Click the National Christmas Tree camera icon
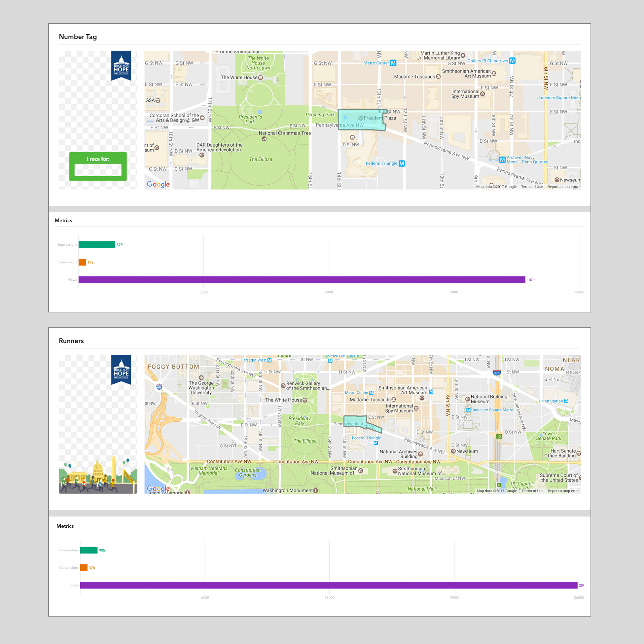Image resolution: width=644 pixels, height=644 pixels. click(x=264, y=139)
